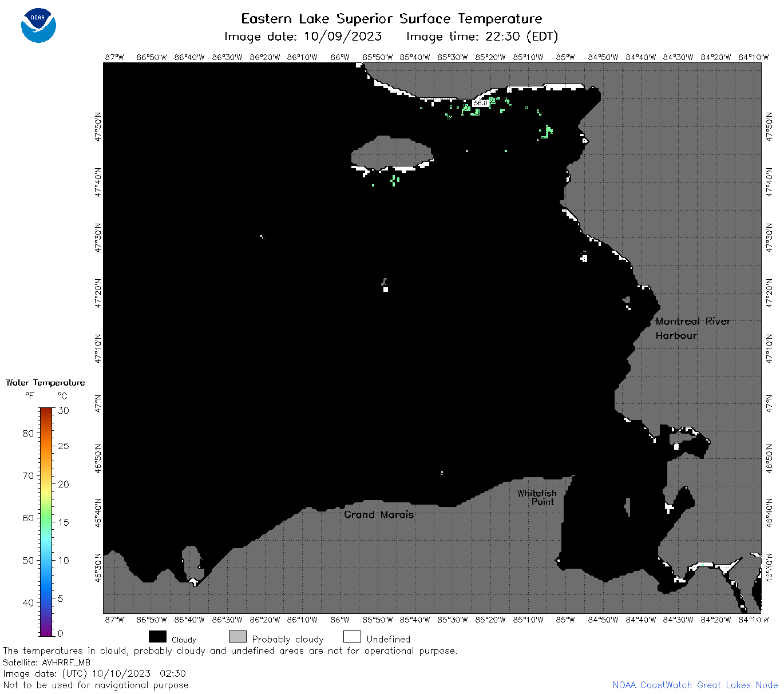Screen dimensions: 784x694
Task: Click the 15 °C tick label on the scale
Action: pos(64,522)
